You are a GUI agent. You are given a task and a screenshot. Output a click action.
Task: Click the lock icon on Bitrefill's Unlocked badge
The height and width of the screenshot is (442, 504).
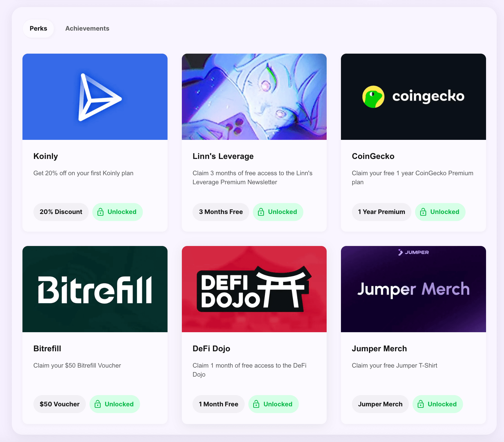98,404
